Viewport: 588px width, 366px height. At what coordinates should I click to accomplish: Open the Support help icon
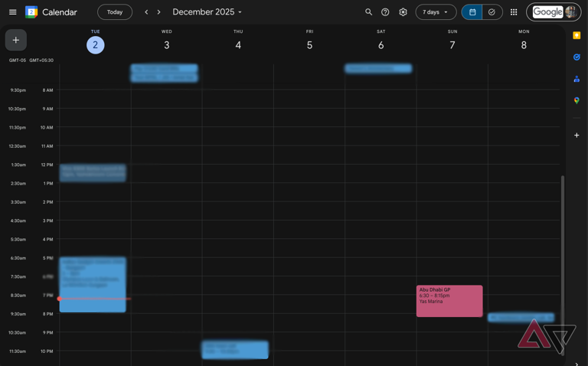tap(385, 12)
